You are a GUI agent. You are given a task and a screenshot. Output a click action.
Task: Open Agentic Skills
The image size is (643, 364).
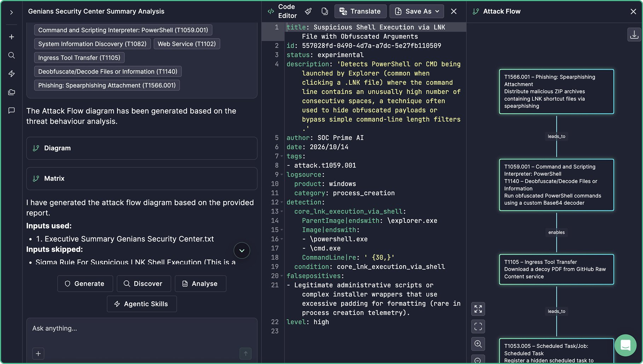(x=141, y=304)
